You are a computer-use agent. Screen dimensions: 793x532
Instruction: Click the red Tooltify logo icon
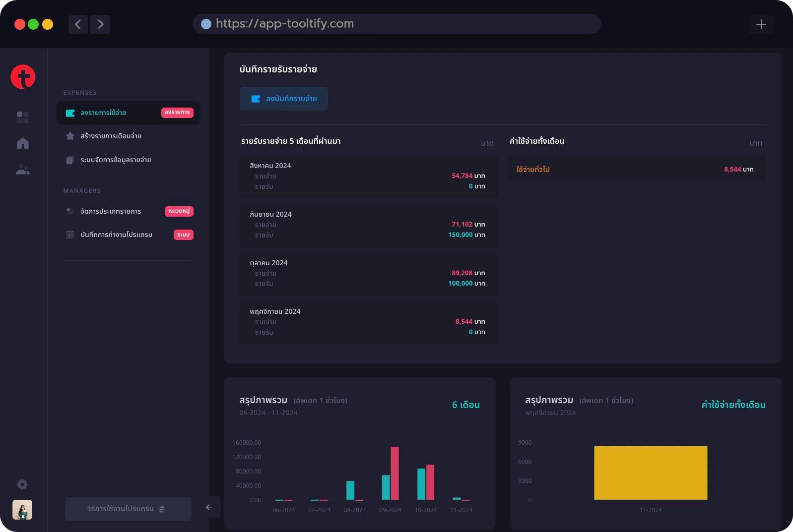[23, 77]
